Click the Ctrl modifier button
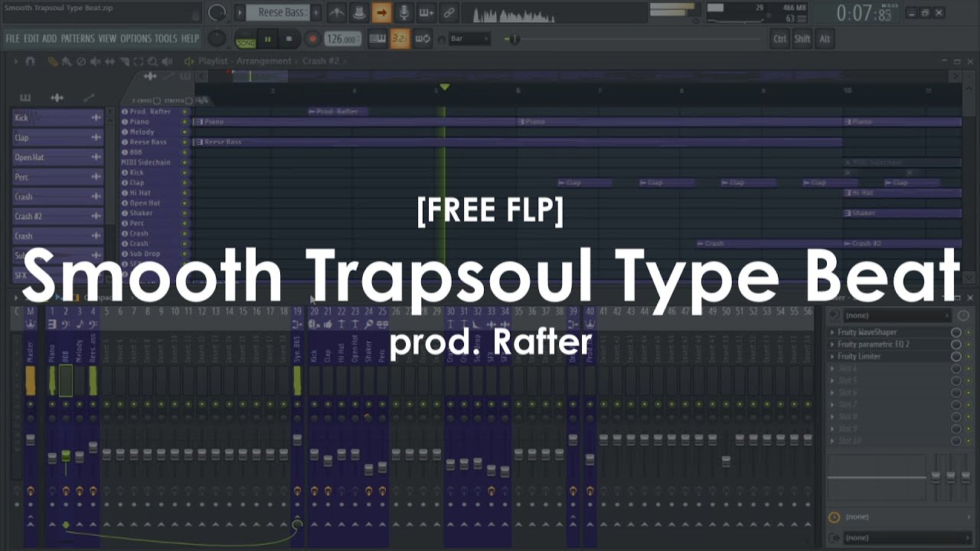 point(779,39)
